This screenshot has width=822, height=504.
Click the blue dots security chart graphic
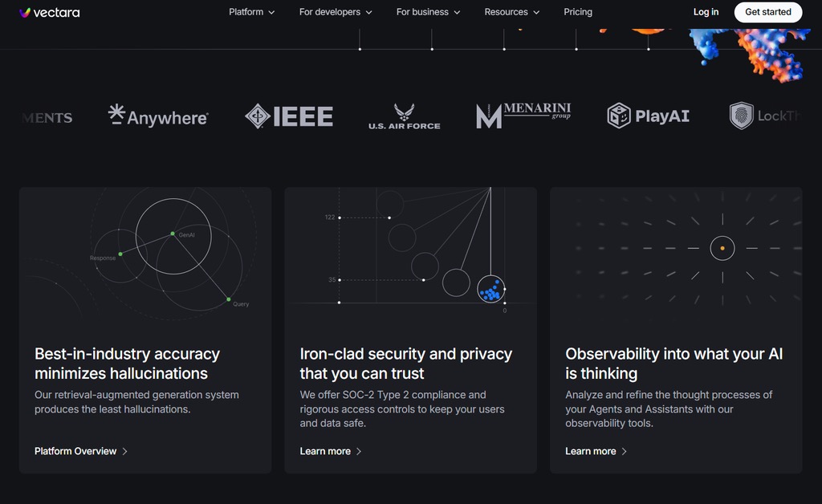coord(490,290)
